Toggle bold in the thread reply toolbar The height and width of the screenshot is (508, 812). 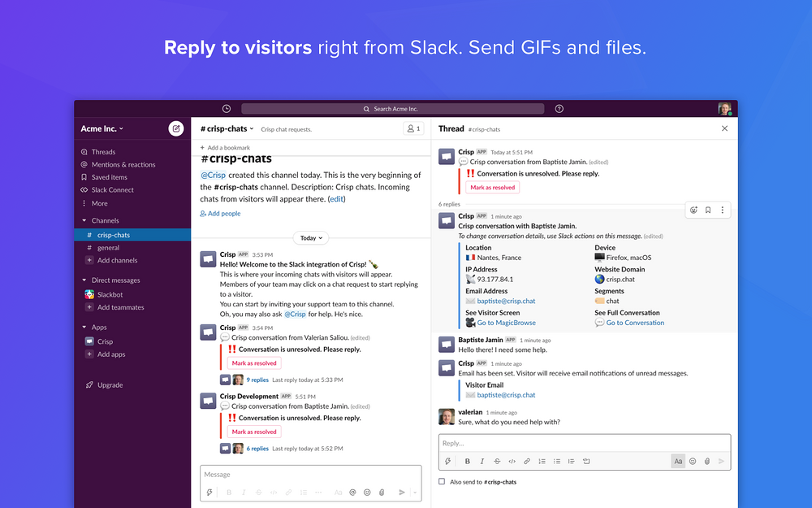click(467, 462)
